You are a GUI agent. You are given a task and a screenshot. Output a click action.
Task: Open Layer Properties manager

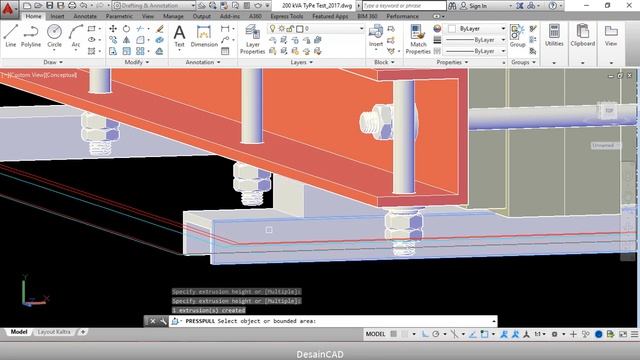252,40
